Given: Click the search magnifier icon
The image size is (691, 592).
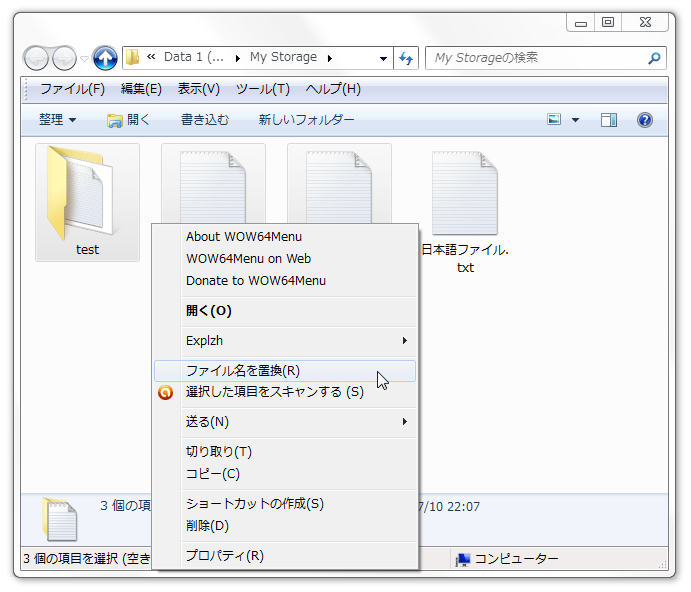Looking at the screenshot, I should point(654,58).
